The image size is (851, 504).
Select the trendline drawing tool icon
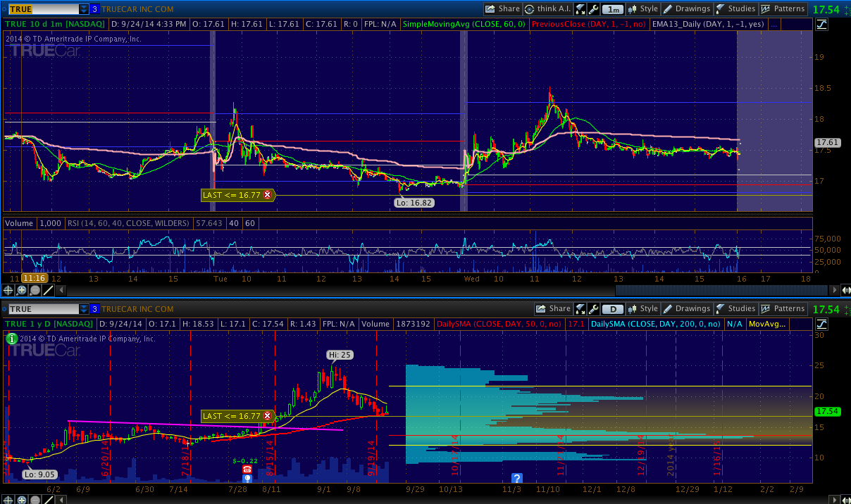[x=48, y=290]
